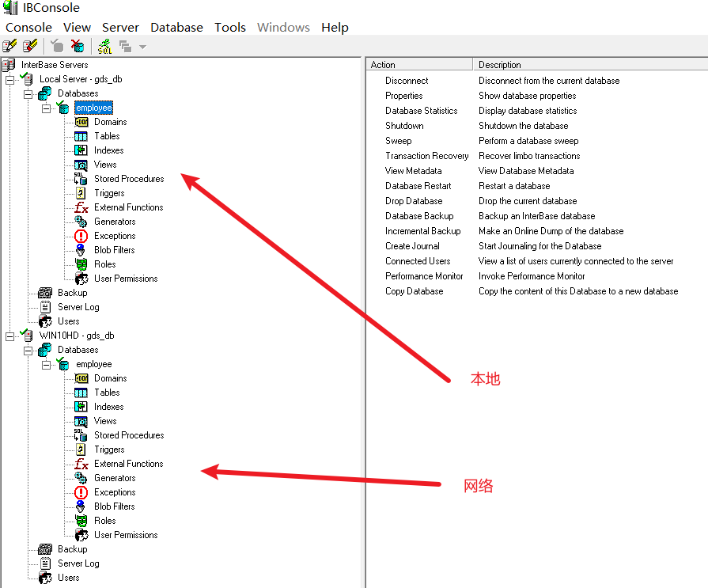
Task: Click the Database Disconnect red X icon
Action: pyautogui.click(x=78, y=46)
